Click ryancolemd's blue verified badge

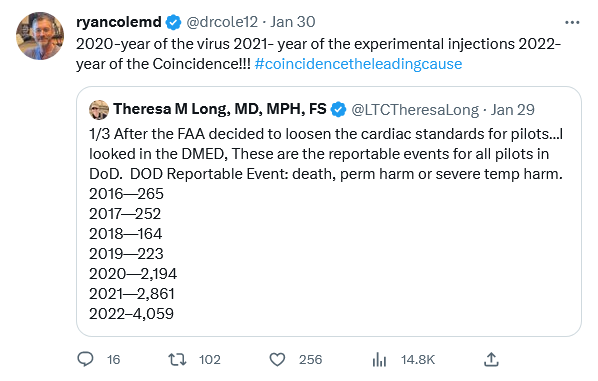(x=174, y=22)
